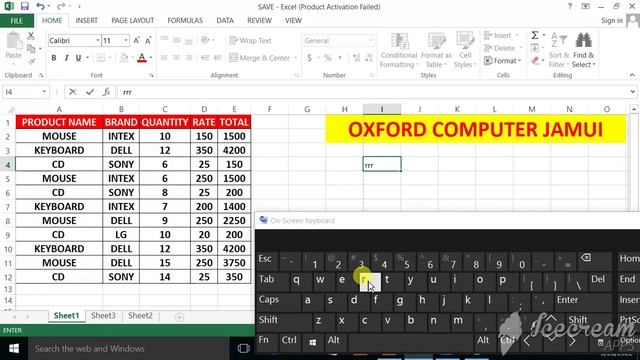
Task: Click the Redo arrow icon
Action: [x=61, y=7]
